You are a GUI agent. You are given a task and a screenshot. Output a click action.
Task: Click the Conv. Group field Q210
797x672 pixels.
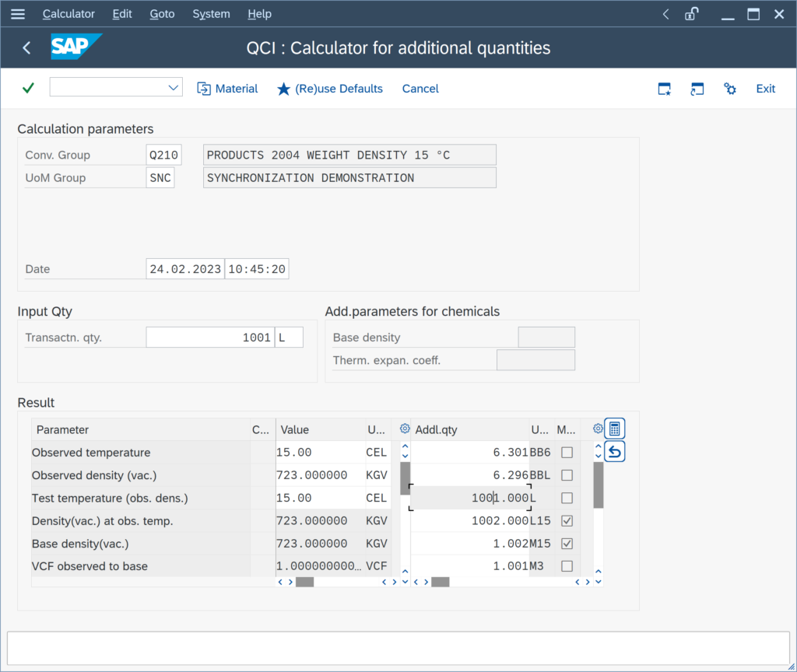pos(163,155)
